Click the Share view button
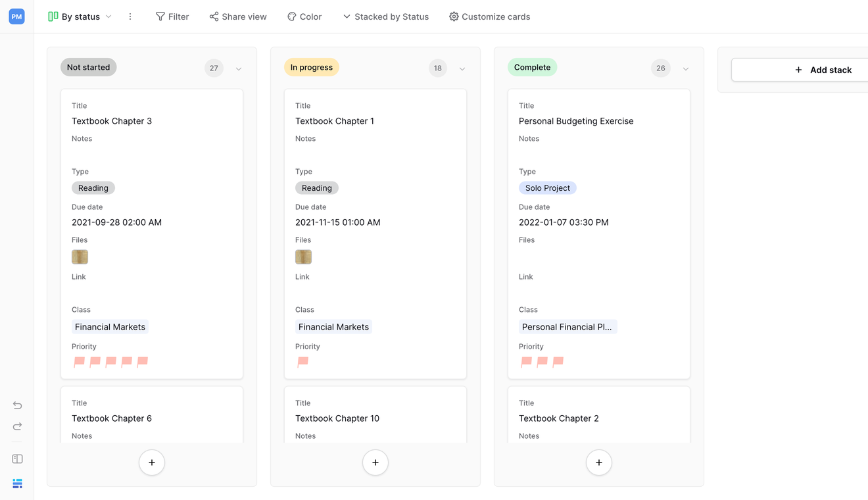Screen dimensions: 868x500 (238, 17)
